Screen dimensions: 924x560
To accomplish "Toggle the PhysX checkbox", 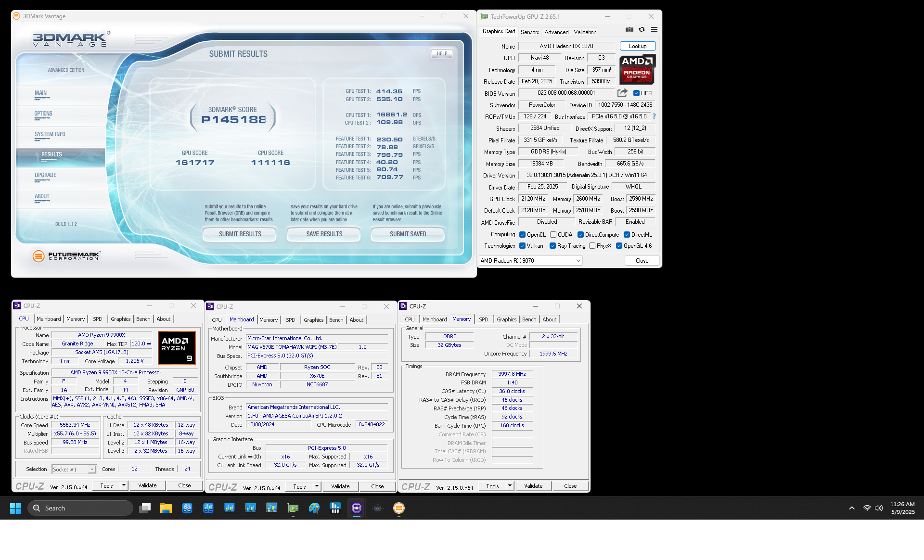I will (592, 246).
